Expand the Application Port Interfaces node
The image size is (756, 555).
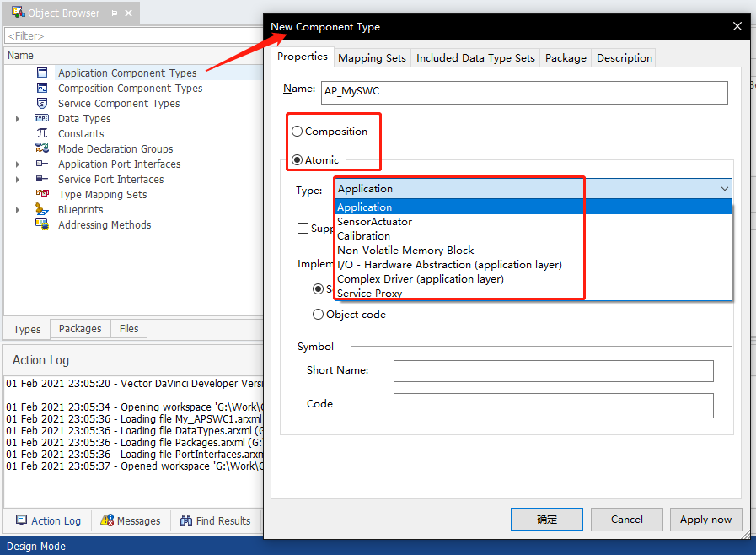(x=17, y=164)
